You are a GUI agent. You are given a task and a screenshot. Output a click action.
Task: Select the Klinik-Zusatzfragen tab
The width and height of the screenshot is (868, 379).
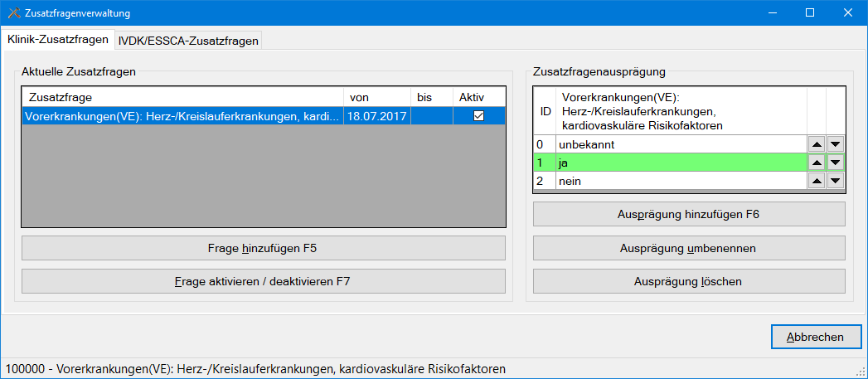point(58,39)
